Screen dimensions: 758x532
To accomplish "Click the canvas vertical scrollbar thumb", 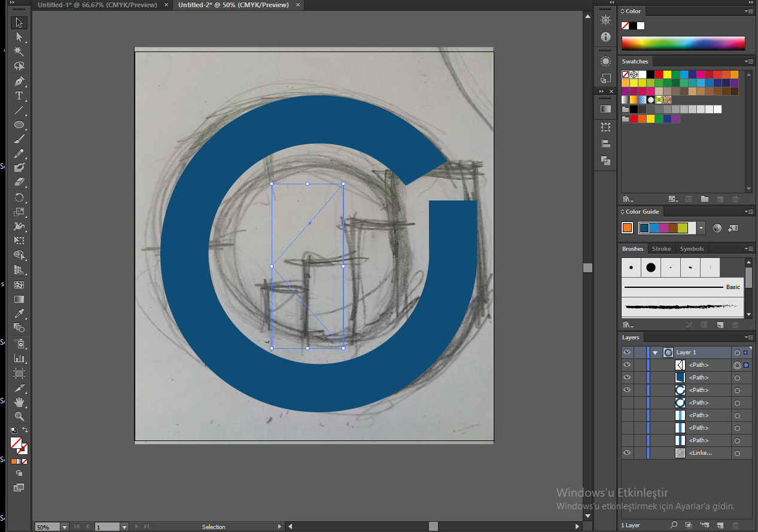I will [x=587, y=267].
